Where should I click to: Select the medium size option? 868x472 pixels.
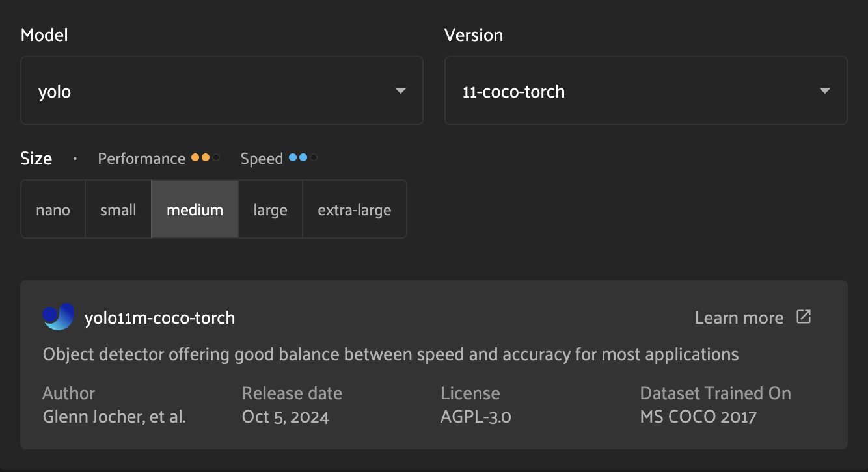point(195,210)
